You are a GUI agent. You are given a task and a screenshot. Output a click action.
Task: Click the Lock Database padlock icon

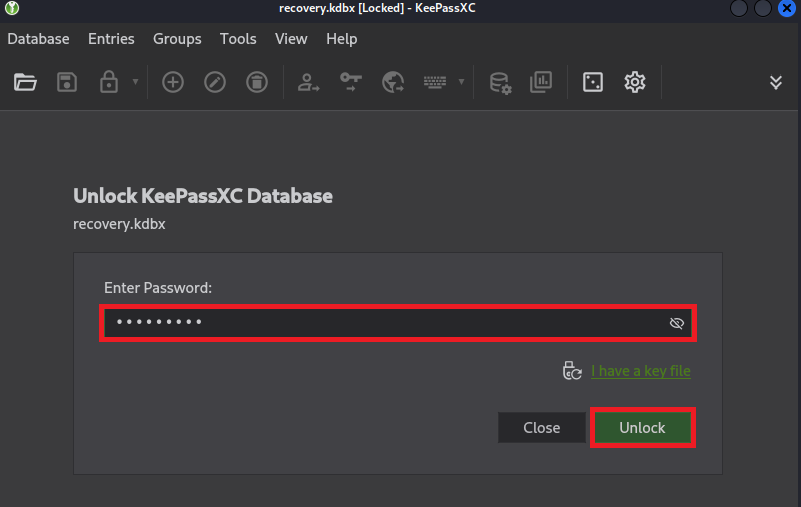point(108,82)
